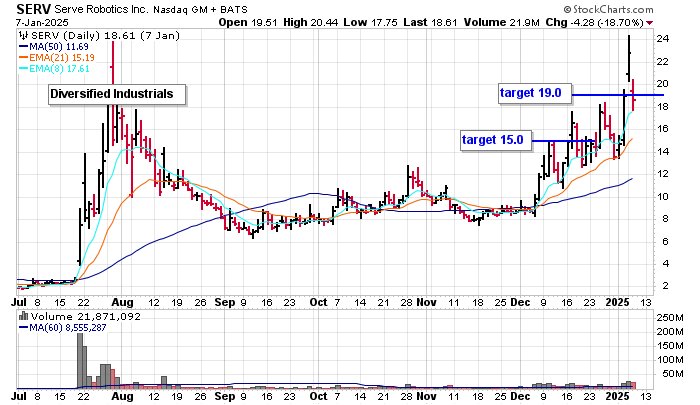Click the EMA(21) 15.19 legend entry

tap(57, 58)
